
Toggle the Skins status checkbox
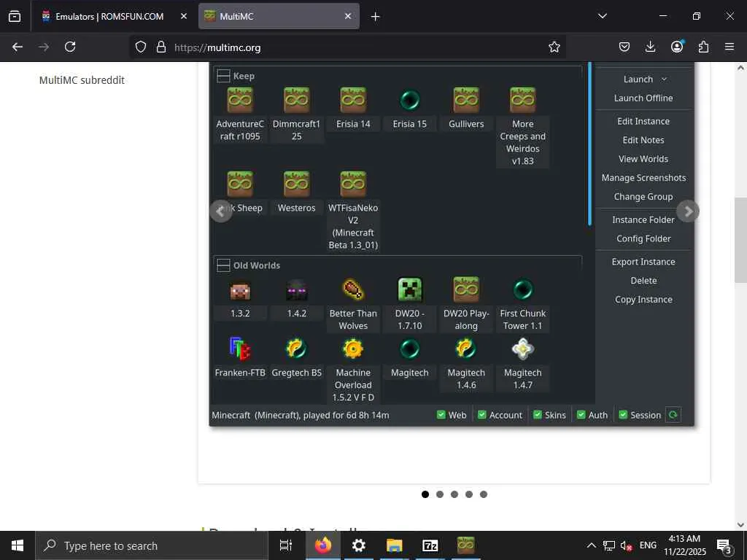click(x=538, y=415)
